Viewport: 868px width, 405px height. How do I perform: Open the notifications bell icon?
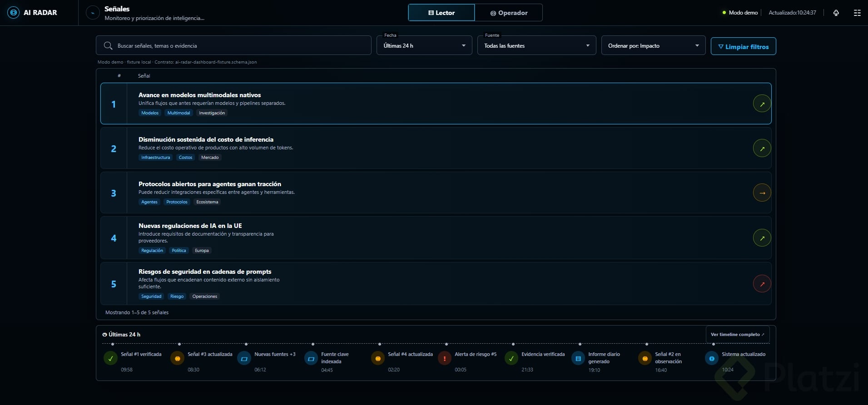coord(836,13)
